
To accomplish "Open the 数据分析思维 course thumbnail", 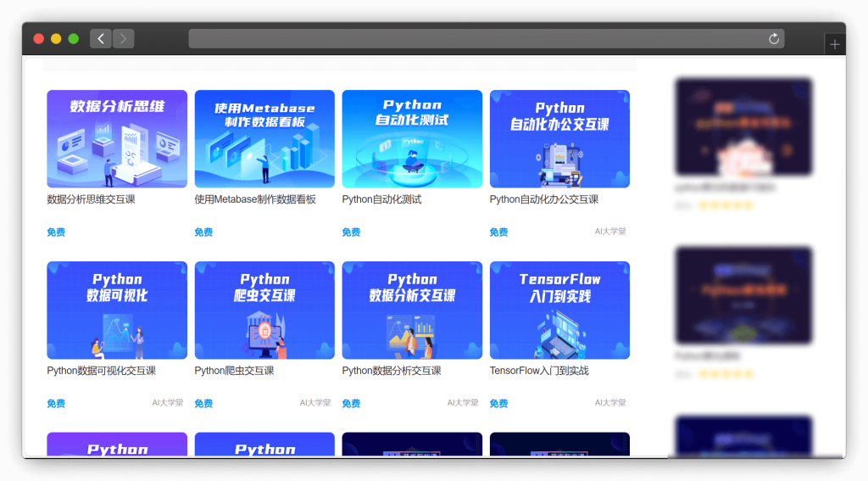I will [117, 139].
